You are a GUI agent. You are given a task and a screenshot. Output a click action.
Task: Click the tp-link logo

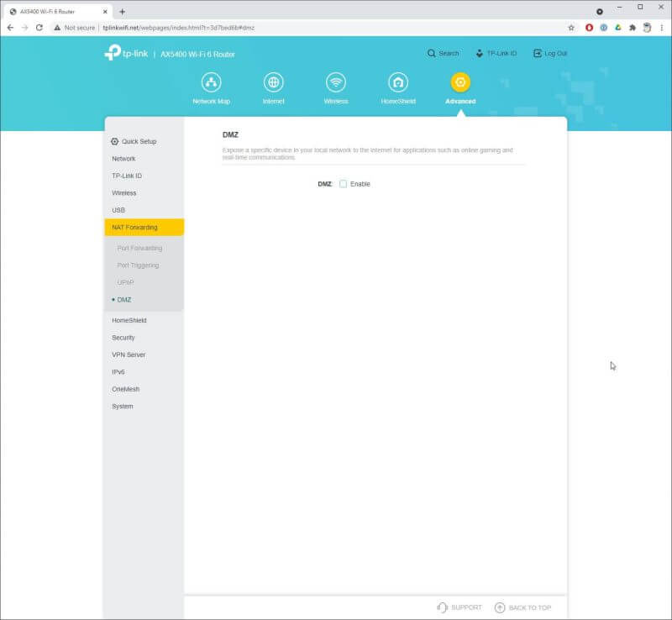[x=127, y=53]
